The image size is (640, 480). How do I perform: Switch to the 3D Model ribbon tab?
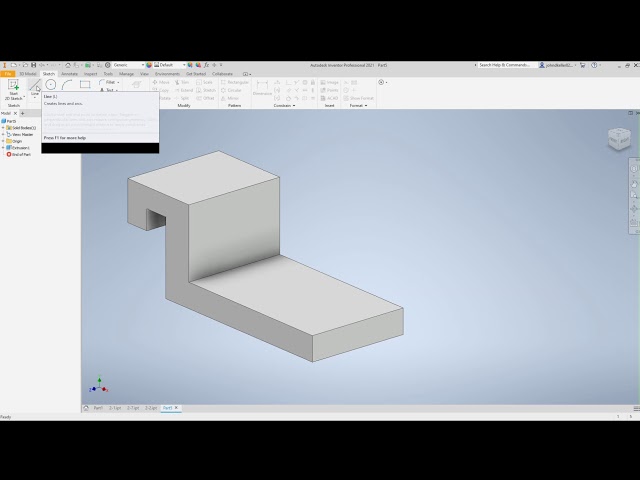click(x=27, y=74)
